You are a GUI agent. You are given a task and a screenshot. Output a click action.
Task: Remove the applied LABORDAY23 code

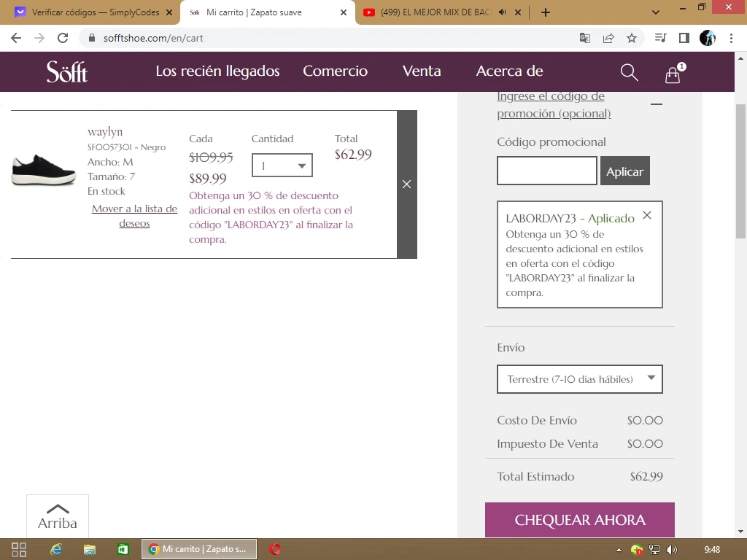(x=646, y=215)
